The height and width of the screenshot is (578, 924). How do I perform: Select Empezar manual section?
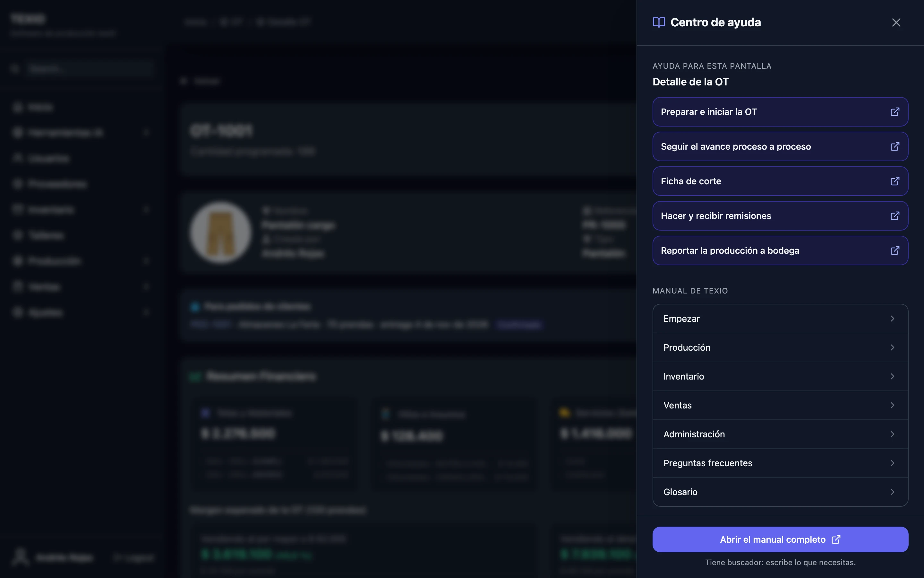coord(780,319)
